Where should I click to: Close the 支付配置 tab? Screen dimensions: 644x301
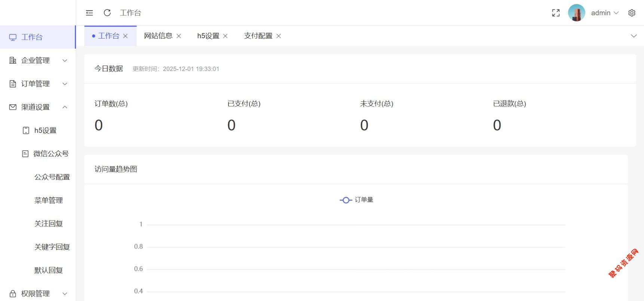pyautogui.click(x=279, y=36)
